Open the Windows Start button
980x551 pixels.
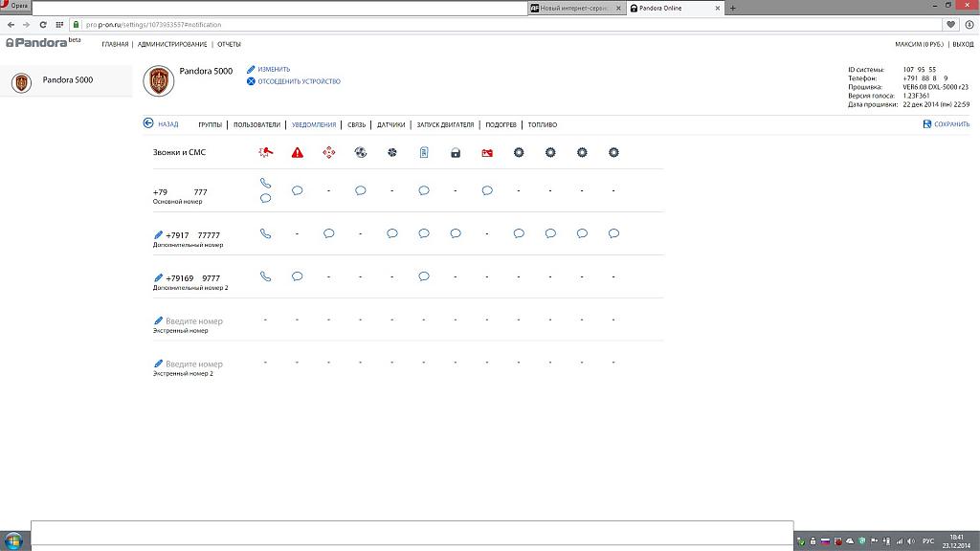tap(13, 540)
